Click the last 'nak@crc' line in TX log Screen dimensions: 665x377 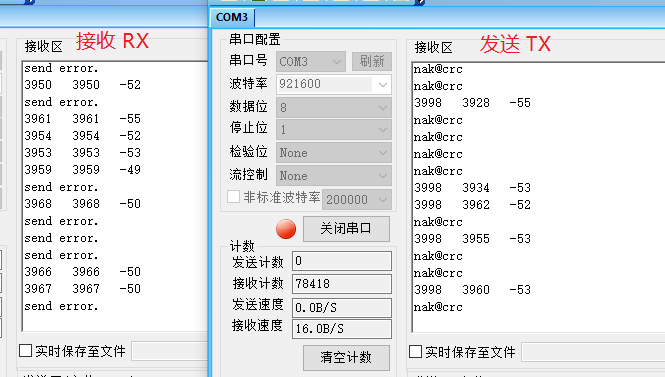(x=438, y=307)
